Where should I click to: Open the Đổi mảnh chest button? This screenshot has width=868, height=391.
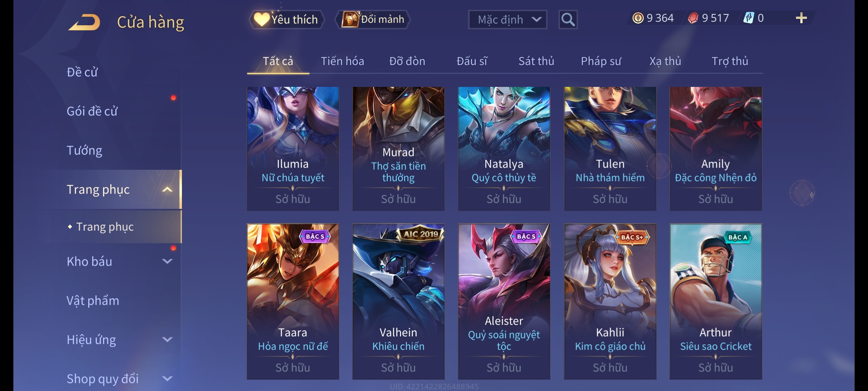(373, 19)
